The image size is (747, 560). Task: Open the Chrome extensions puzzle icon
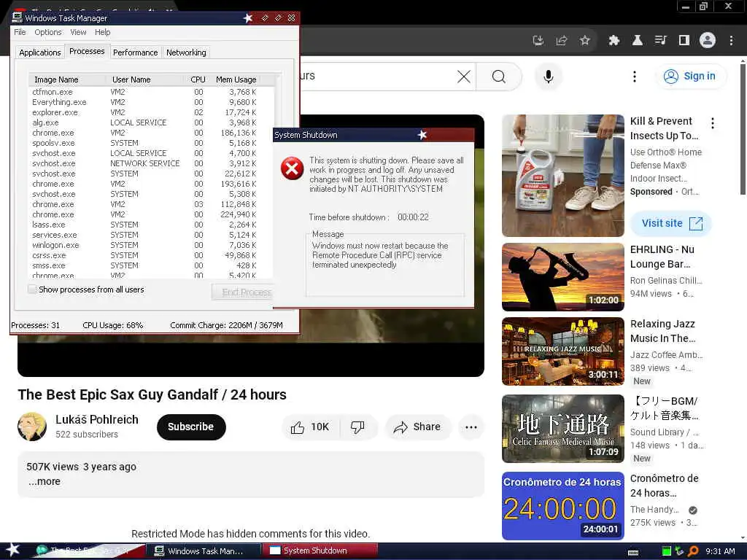614,41
